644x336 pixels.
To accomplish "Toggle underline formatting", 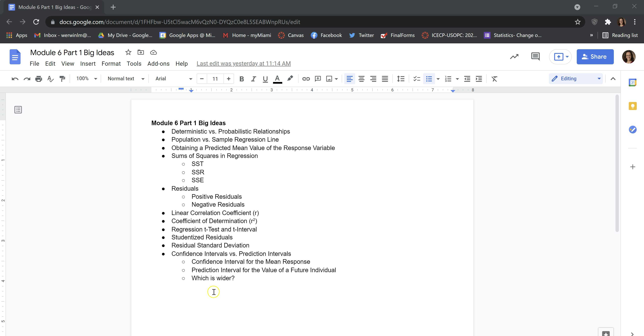I will point(265,79).
